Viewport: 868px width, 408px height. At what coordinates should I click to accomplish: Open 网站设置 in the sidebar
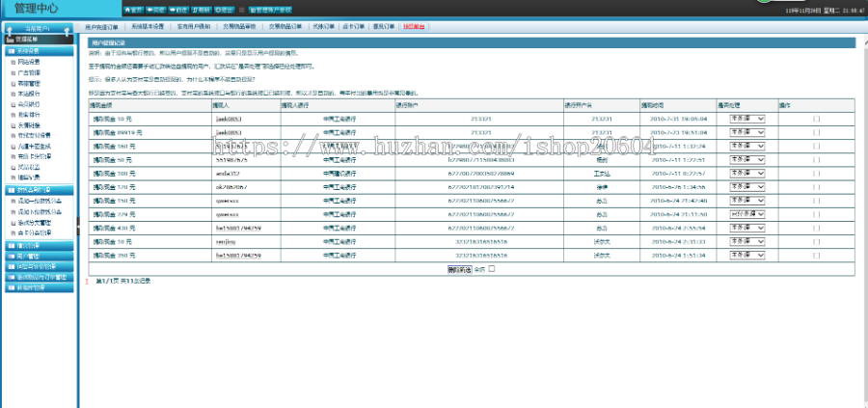click(28, 62)
